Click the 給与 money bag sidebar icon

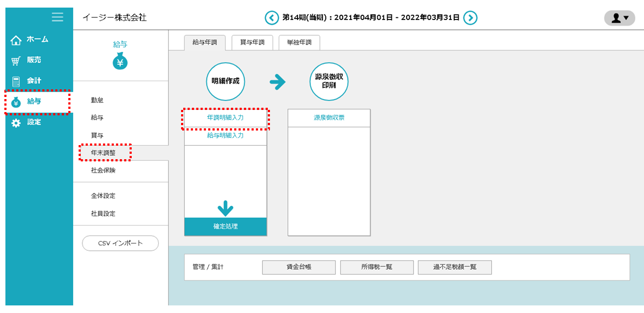tap(16, 102)
